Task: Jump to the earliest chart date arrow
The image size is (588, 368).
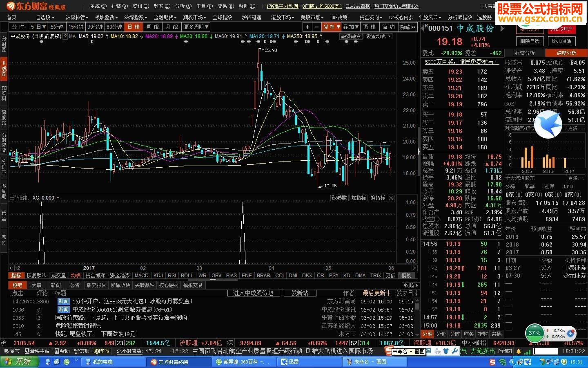Action: (x=12, y=268)
